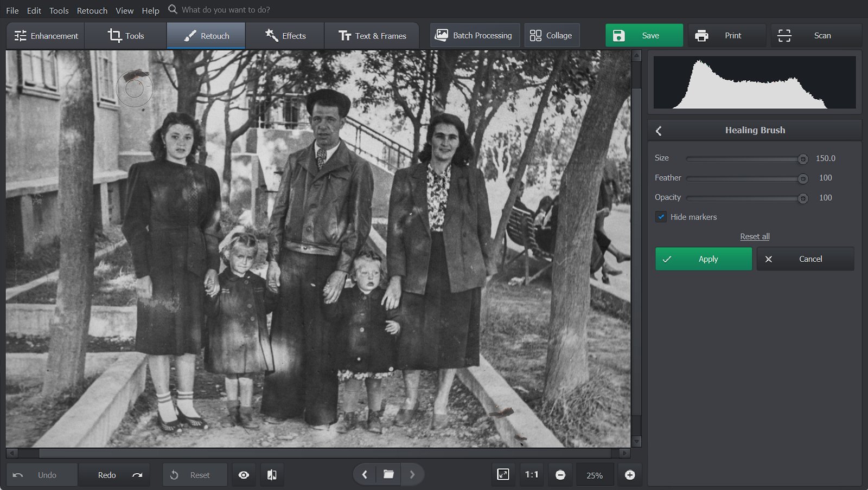The height and width of the screenshot is (490, 868).
Task: Zoom in with the plus icon
Action: (x=630, y=475)
